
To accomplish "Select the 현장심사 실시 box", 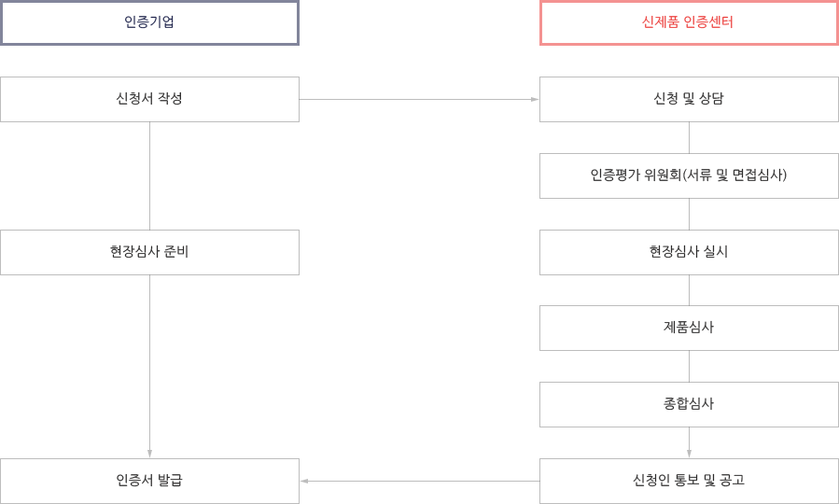I will coord(689,253).
